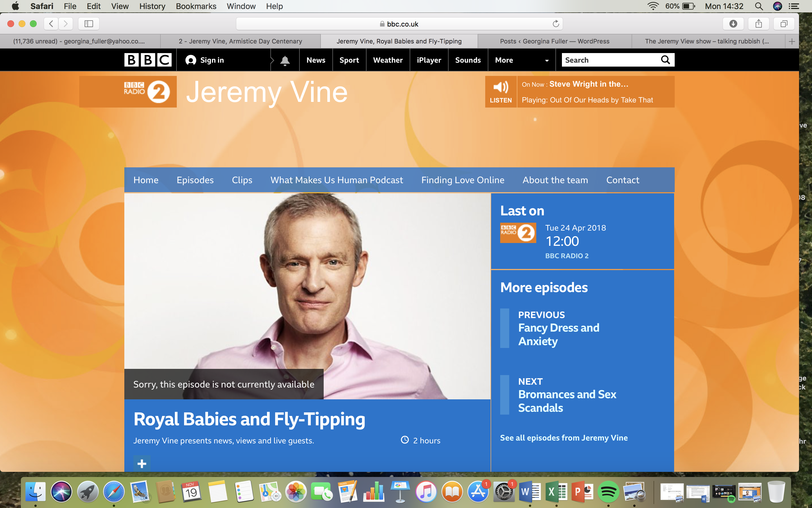Viewport: 812px width, 508px height.
Task: Open BBC Sounds link
Action: click(x=468, y=60)
